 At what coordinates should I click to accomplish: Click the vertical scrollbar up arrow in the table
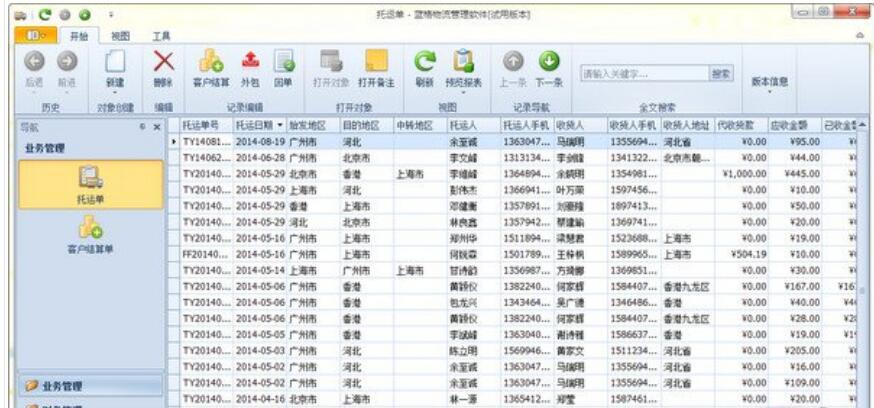[x=863, y=124]
